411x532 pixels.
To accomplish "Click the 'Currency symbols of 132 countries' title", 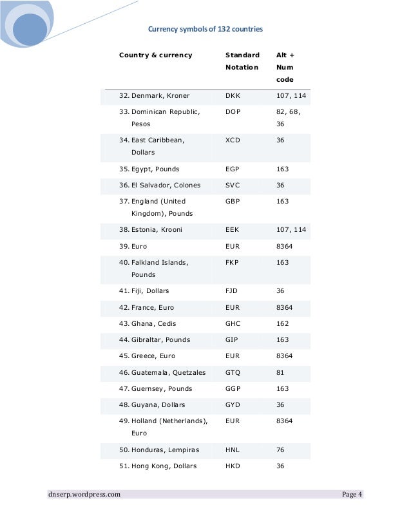I will 205,29.
